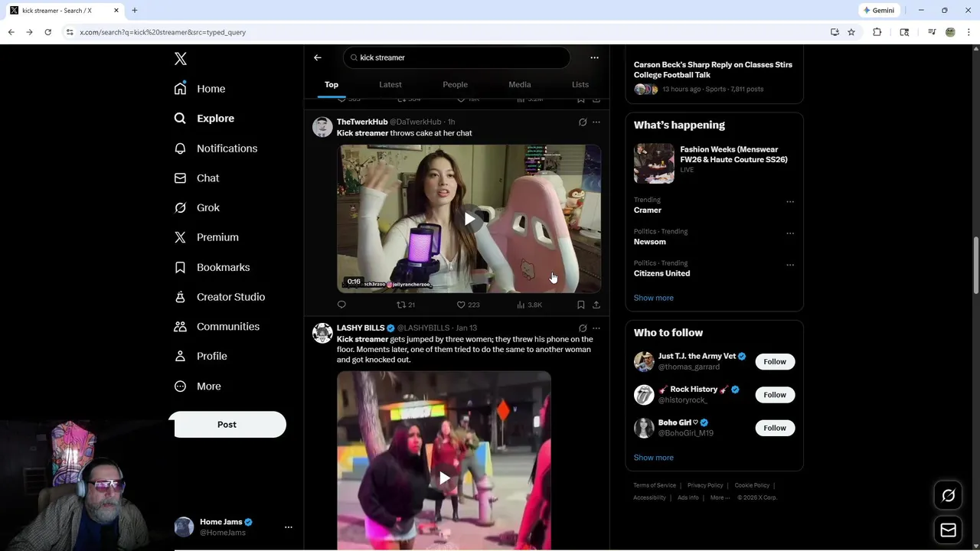Play the LASHY BILLS street video
The image size is (980, 551).
[x=444, y=478]
